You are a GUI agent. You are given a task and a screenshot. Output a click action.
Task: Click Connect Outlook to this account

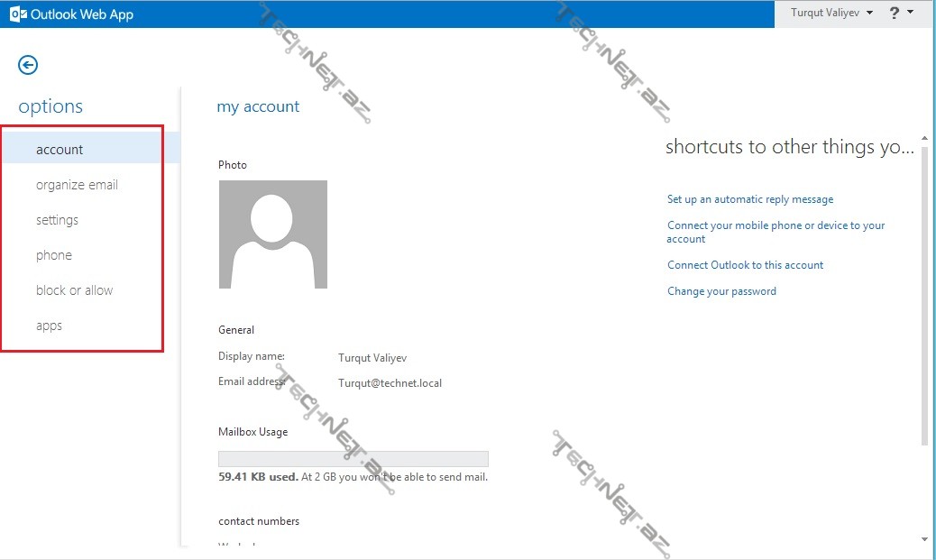pyautogui.click(x=745, y=265)
